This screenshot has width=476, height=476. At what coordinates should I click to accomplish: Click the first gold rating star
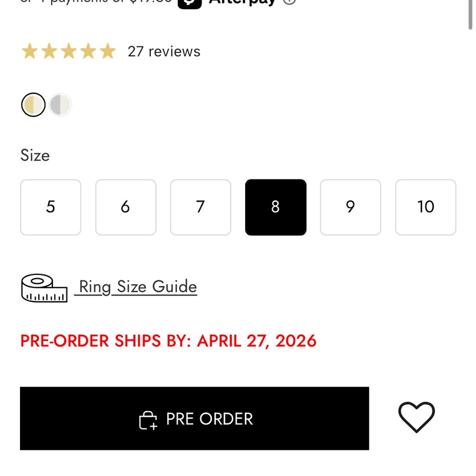click(x=30, y=51)
